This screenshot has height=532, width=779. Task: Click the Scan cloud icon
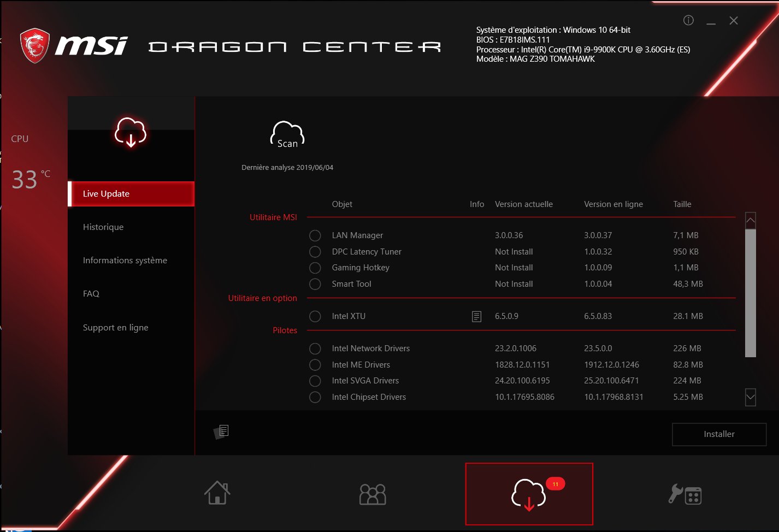(287, 135)
